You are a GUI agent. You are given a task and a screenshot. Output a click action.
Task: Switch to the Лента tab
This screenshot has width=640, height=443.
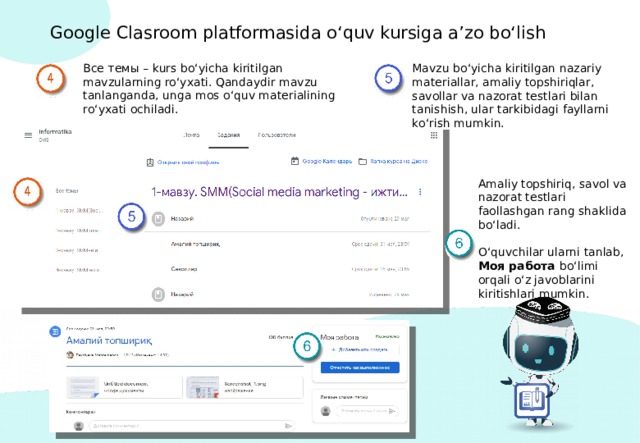point(191,135)
